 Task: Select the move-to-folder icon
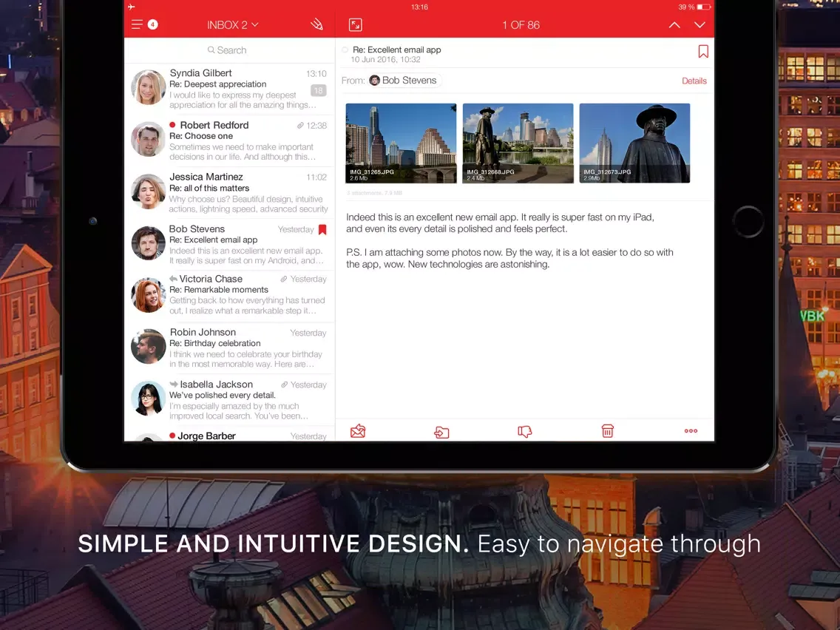(x=441, y=431)
